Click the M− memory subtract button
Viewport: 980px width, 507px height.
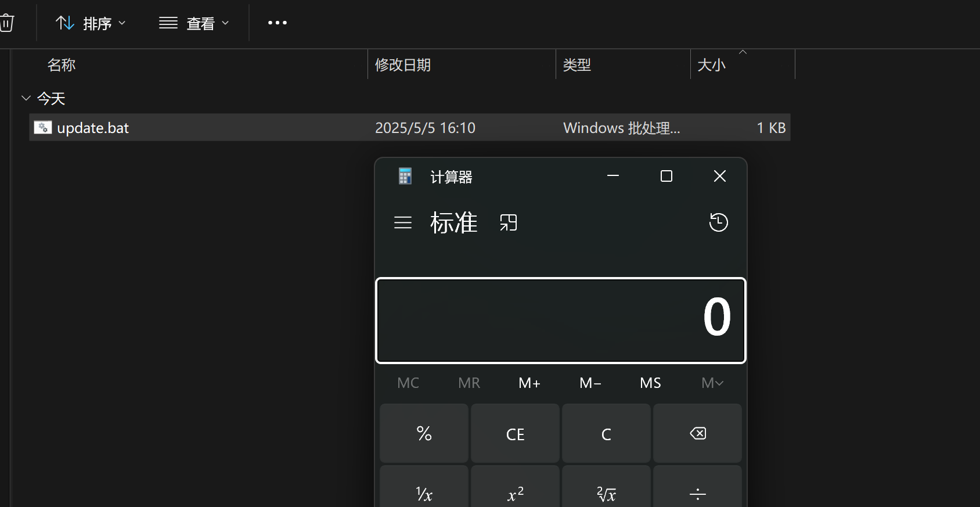[x=590, y=383]
